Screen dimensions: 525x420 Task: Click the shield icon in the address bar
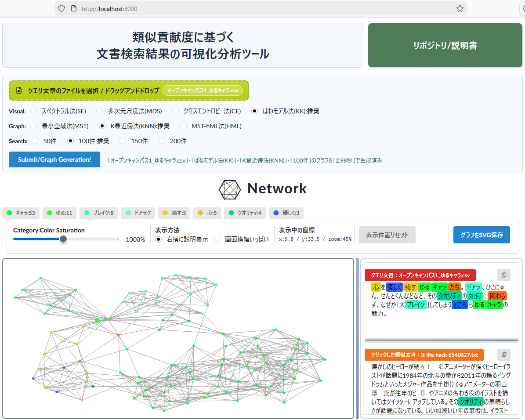coord(61,8)
